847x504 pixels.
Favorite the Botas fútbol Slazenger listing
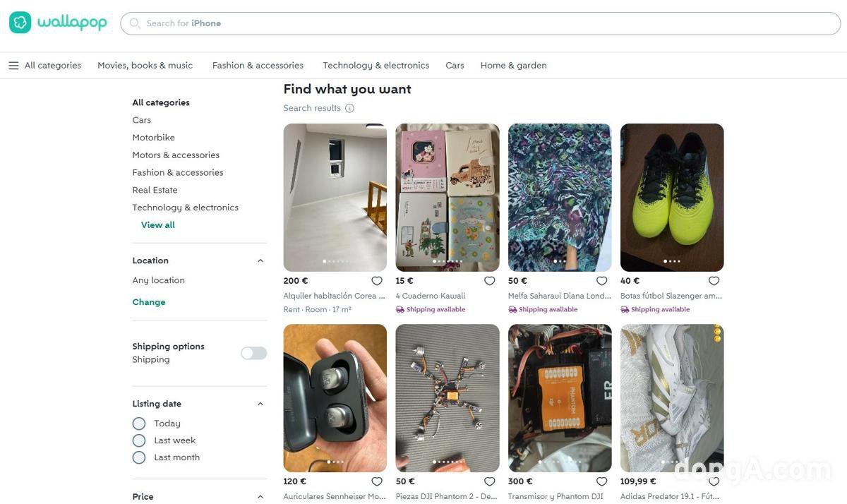point(714,281)
